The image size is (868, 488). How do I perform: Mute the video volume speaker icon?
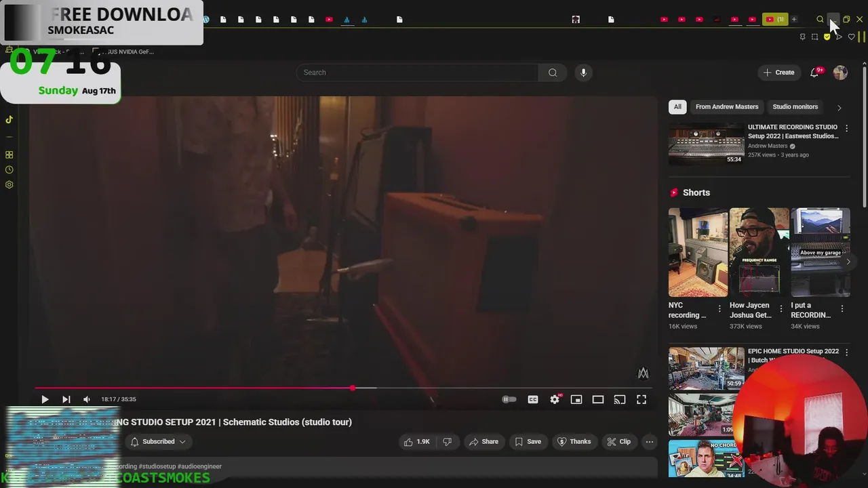coord(86,399)
